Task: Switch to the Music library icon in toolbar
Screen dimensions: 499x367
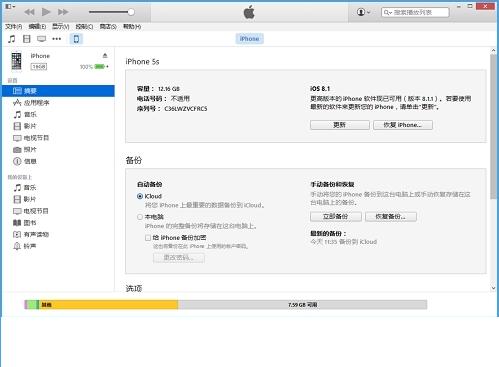Action: point(12,39)
